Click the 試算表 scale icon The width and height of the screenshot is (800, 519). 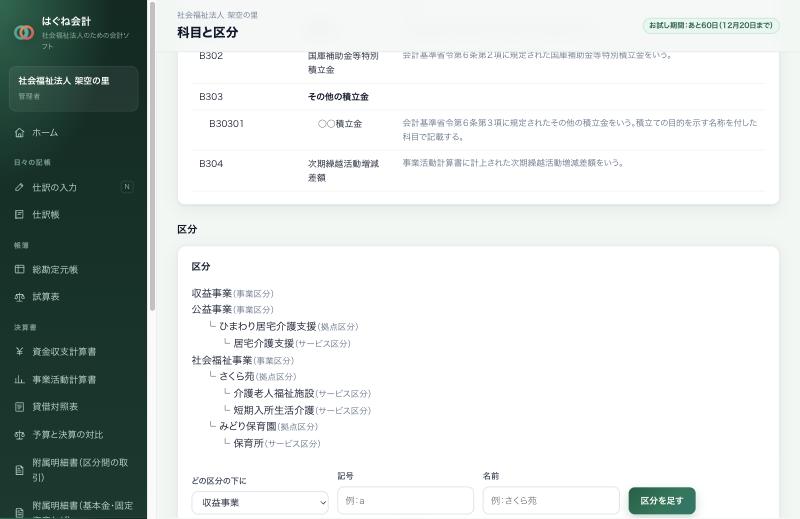click(x=19, y=296)
